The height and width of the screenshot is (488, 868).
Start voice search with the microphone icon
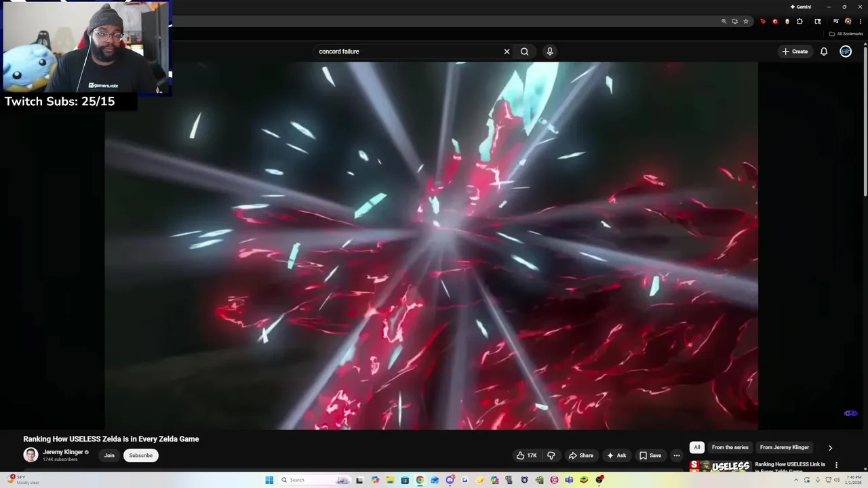(x=550, y=52)
